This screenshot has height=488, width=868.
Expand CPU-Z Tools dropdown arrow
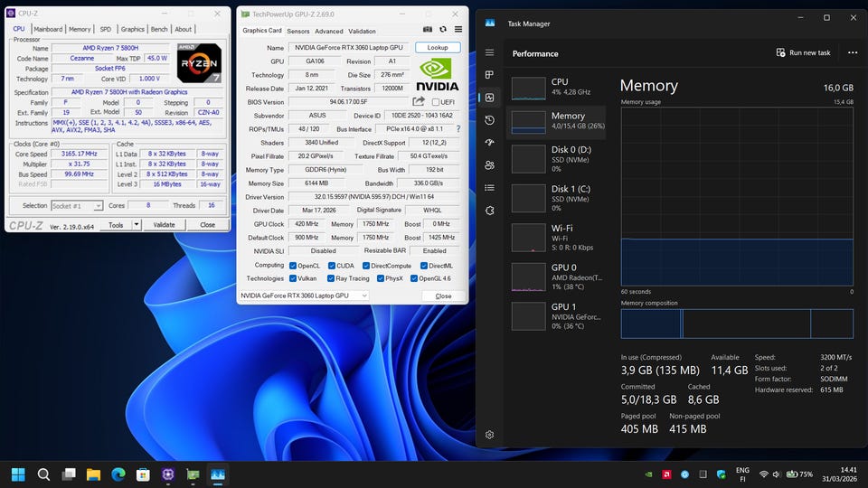[x=135, y=225]
